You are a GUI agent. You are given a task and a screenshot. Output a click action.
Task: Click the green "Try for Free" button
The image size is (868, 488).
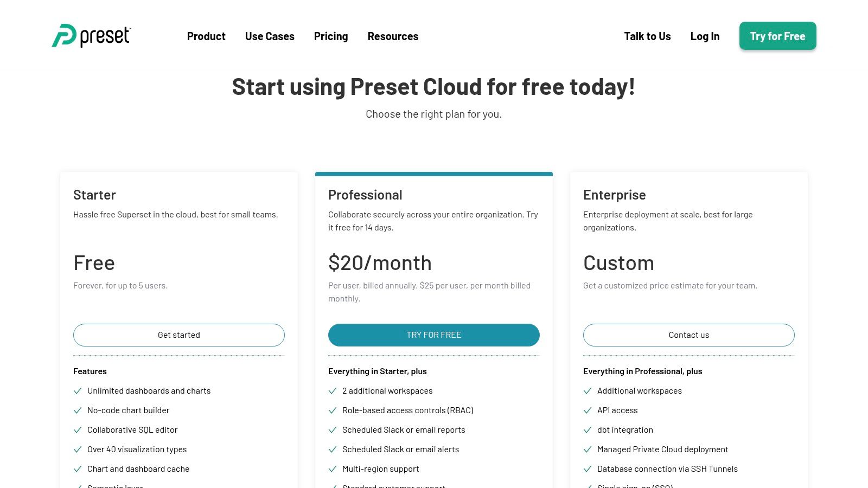777,36
